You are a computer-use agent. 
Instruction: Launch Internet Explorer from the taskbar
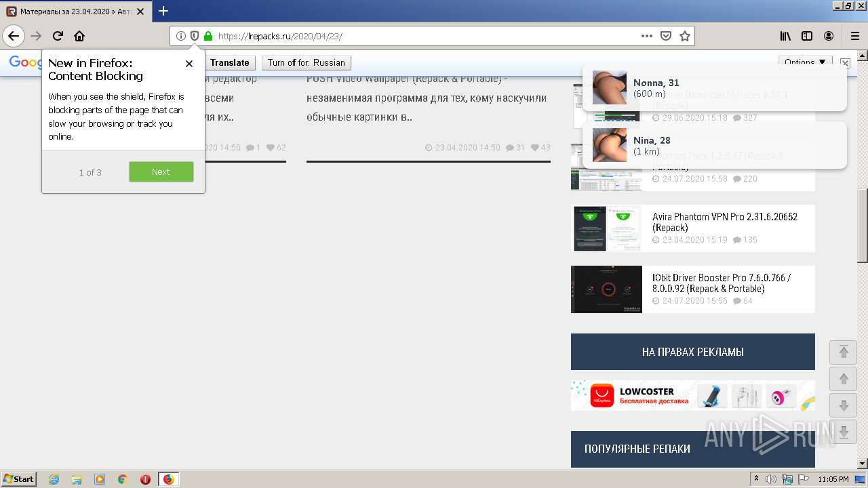point(54,479)
